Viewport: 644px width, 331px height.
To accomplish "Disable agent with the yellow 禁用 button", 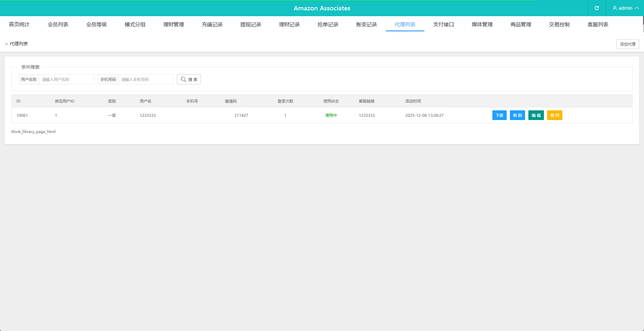I will 555,115.
